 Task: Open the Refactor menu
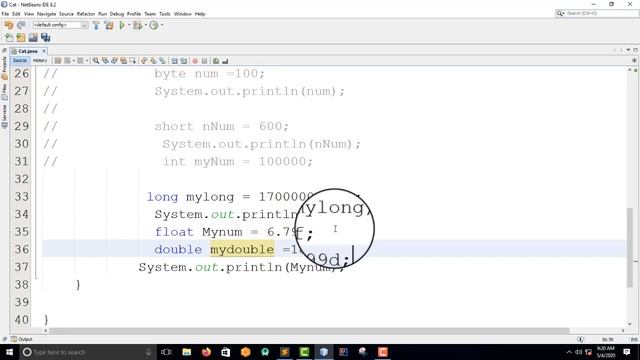tap(86, 14)
